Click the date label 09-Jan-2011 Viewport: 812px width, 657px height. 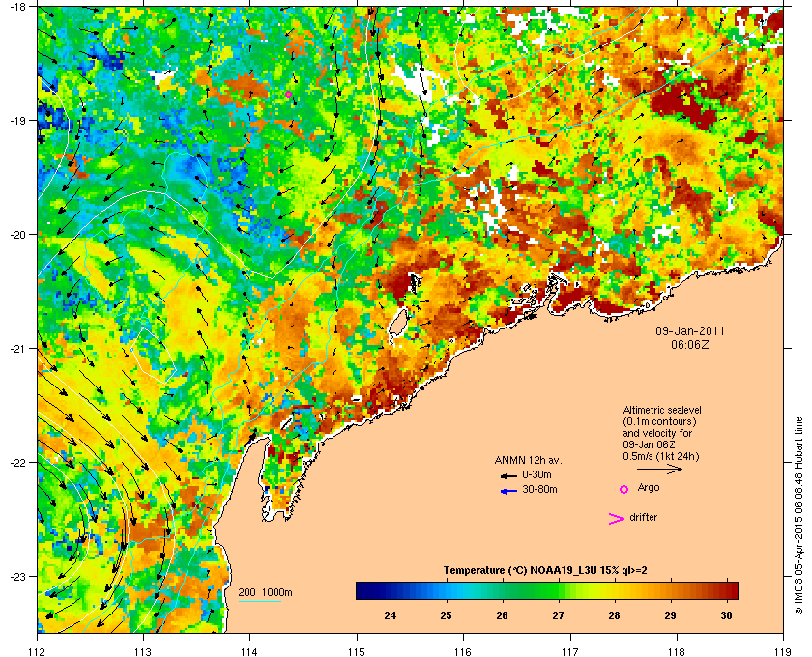tap(690, 331)
